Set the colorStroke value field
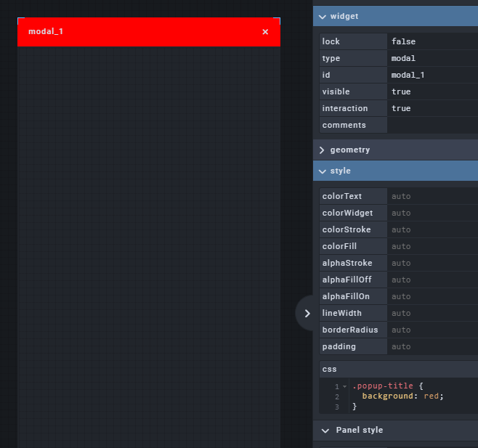Screen dimensions: 478x448 (x=432, y=229)
